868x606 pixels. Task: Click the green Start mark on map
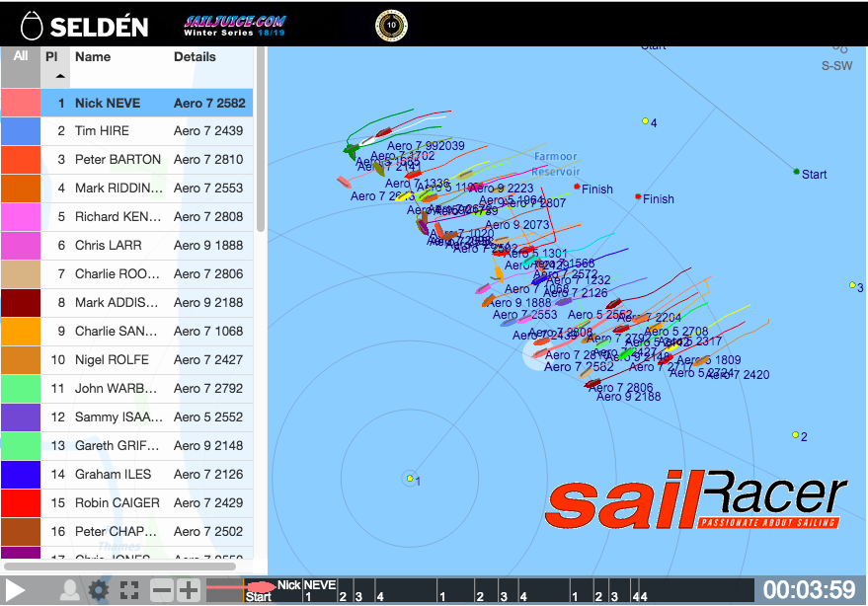(x=797, y=172)
